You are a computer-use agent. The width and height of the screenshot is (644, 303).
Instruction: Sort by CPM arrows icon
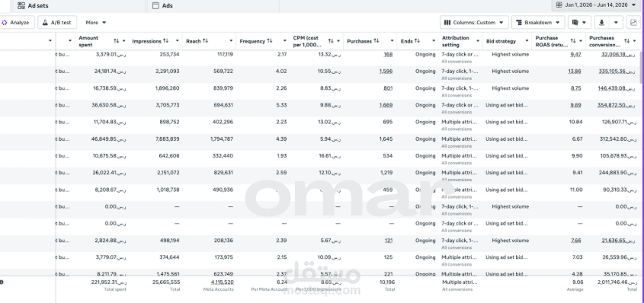click(331, 41)
